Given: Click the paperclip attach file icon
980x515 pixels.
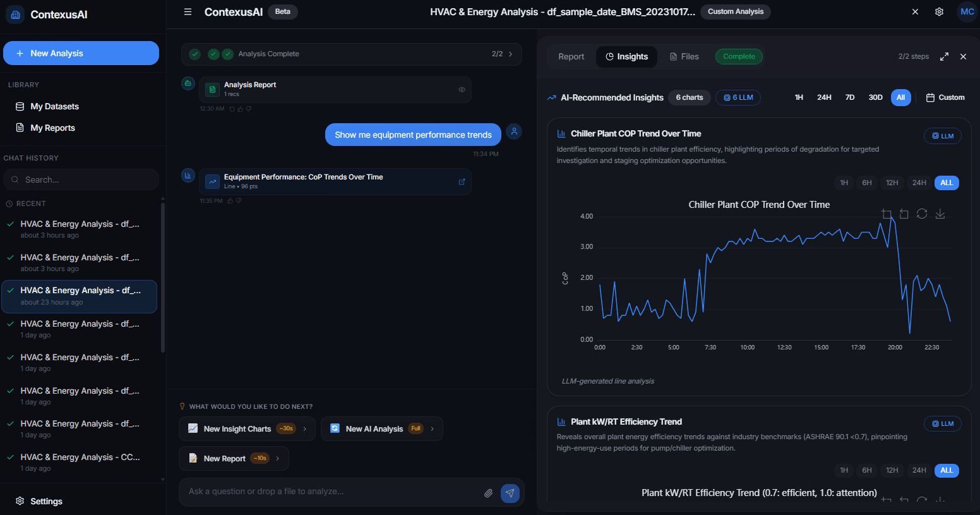Looking at the screenshot, I should (488, 493).
